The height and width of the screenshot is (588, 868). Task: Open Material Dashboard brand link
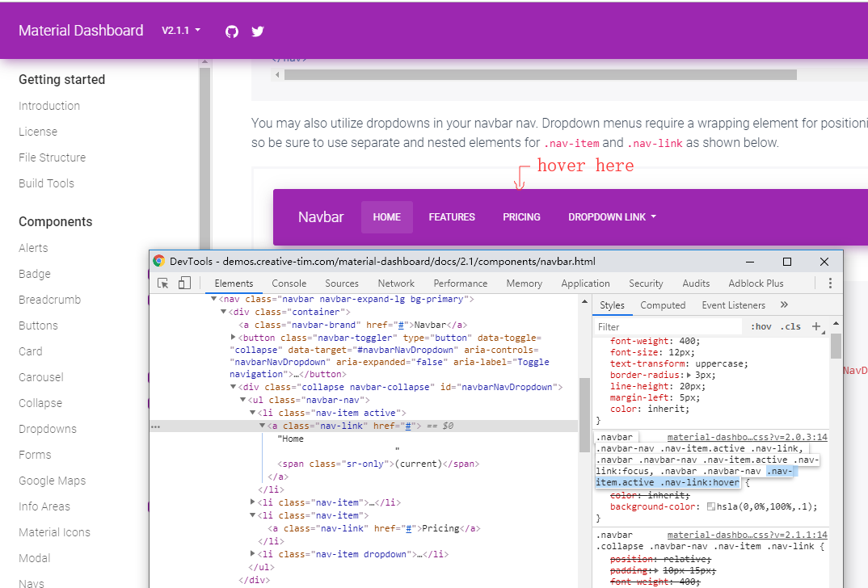point(81,31)
